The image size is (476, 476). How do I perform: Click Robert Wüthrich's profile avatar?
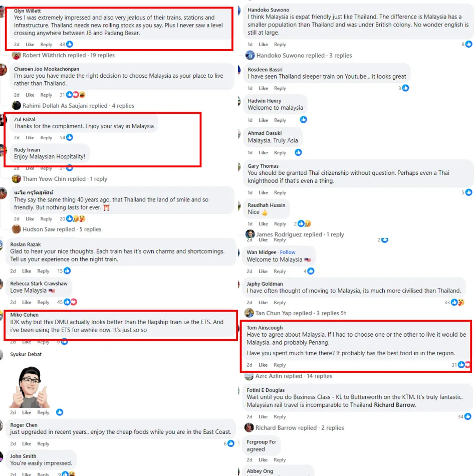coord(16,55)
